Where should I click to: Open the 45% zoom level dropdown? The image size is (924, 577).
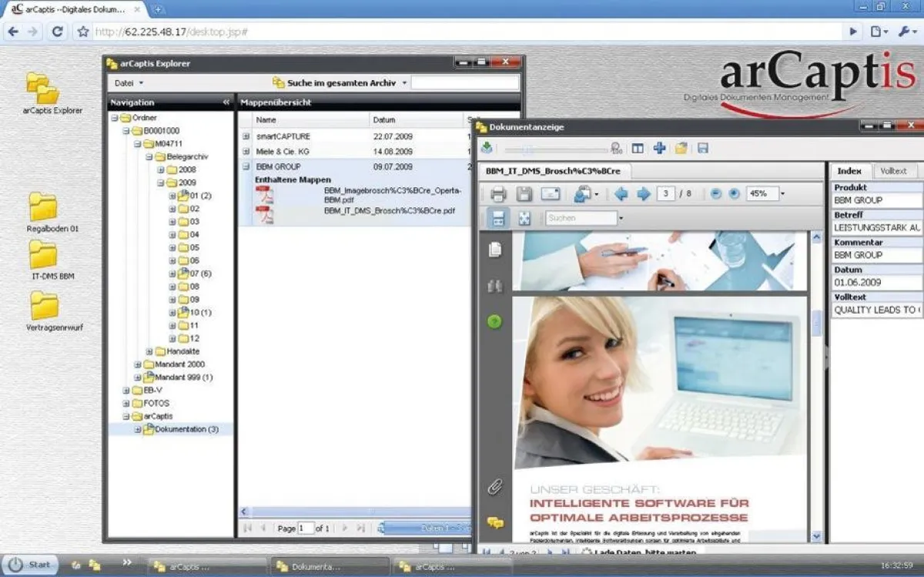[x=782, y=193]
